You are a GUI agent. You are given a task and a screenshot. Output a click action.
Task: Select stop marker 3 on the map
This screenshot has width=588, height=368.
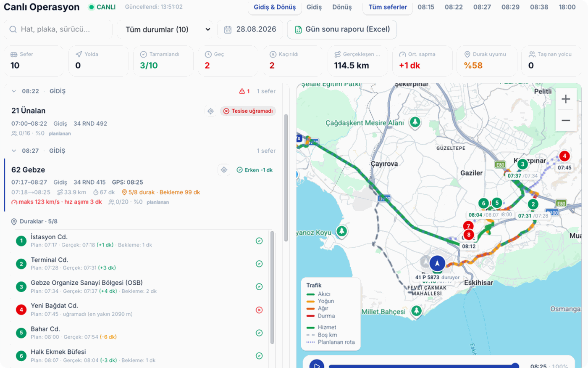(x=522, y=164)
